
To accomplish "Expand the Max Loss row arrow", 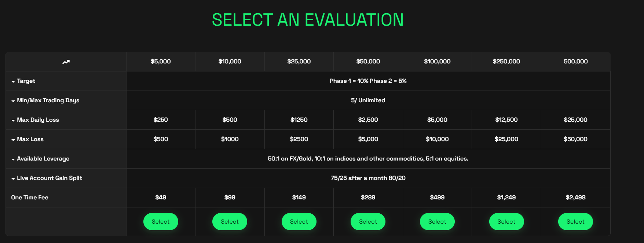I will 13,140.
